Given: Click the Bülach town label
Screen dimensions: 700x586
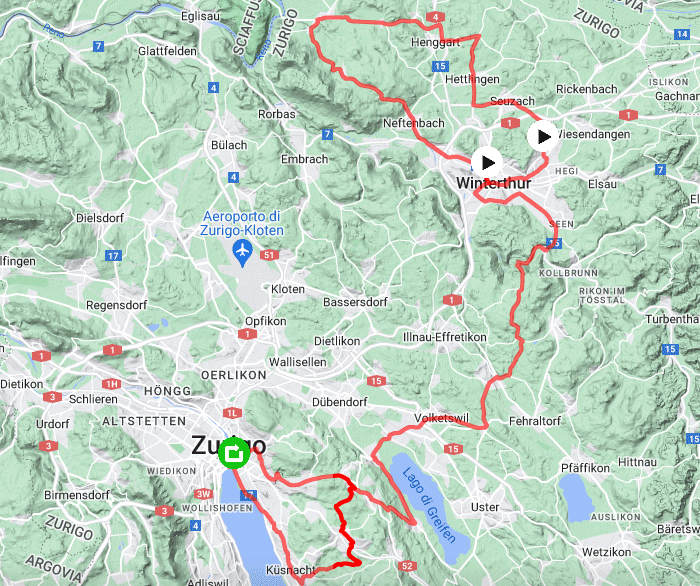Looking at the screenshot, I should pyautogui.click(x=229, y=145).
